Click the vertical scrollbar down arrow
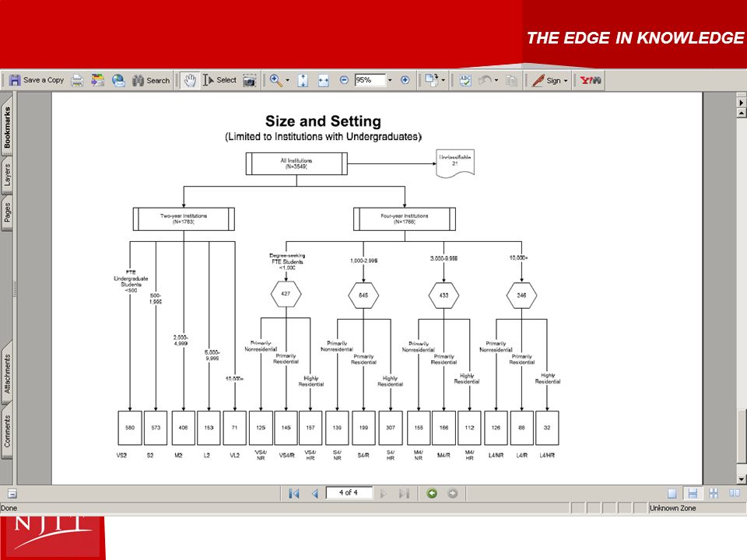The width and height of the screenshot is (747, 560). (742, 480)
